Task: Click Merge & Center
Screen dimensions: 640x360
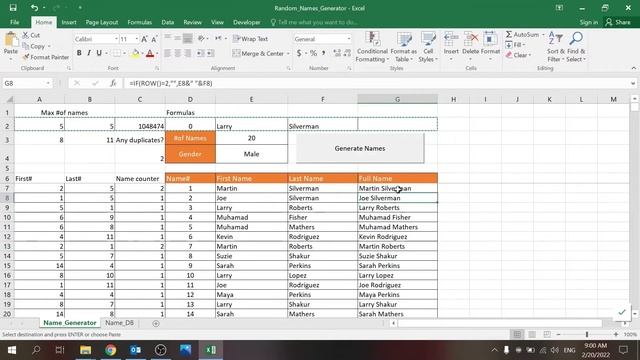Action: coord(258,53)
